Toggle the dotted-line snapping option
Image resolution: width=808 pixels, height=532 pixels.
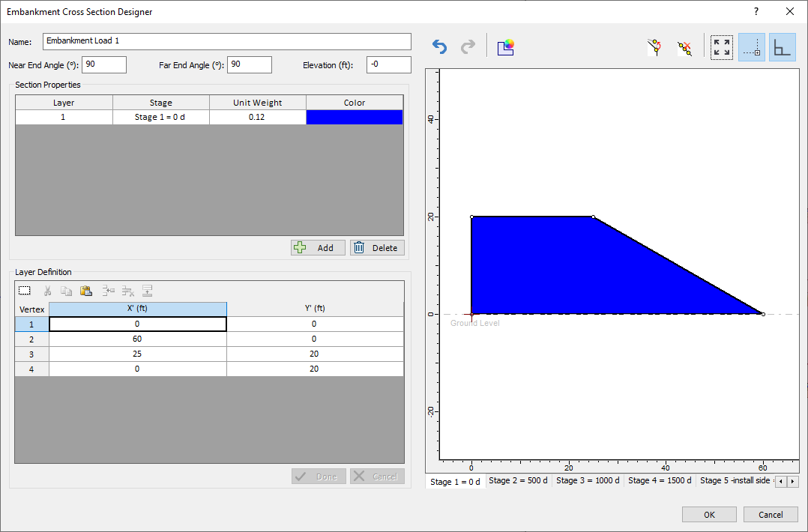[751, 46]
